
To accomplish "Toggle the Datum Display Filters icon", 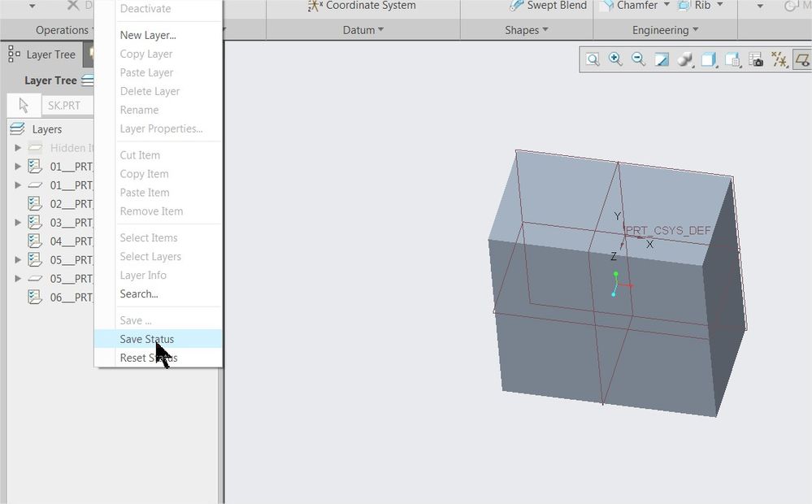I will coord(779,59).
